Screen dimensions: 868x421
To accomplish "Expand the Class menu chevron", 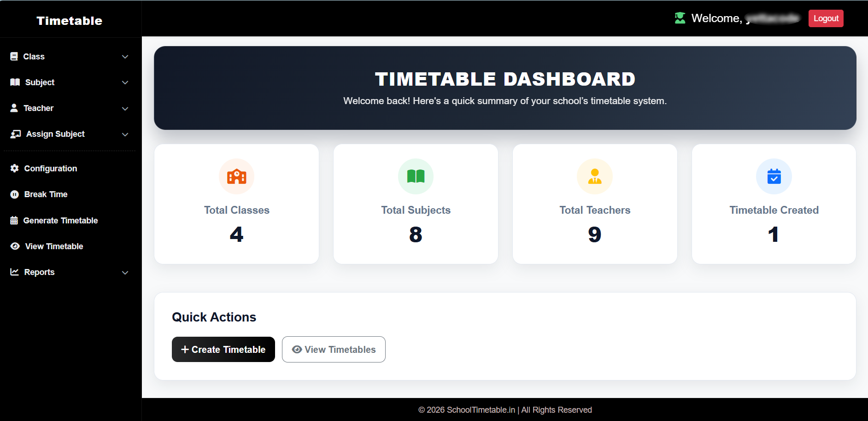I will point(125,57).
